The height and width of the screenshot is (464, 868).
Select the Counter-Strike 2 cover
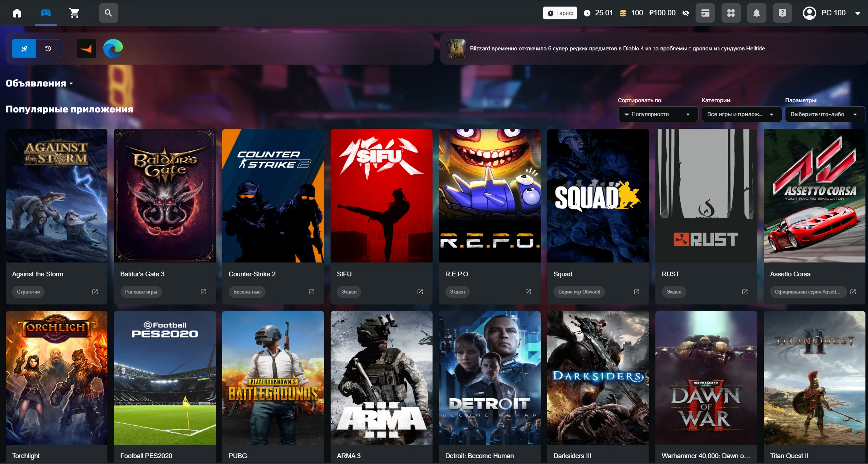[x=273, y=196]
